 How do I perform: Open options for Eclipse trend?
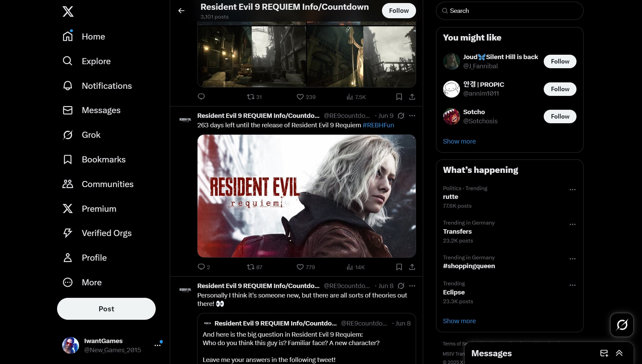[572, 285]
